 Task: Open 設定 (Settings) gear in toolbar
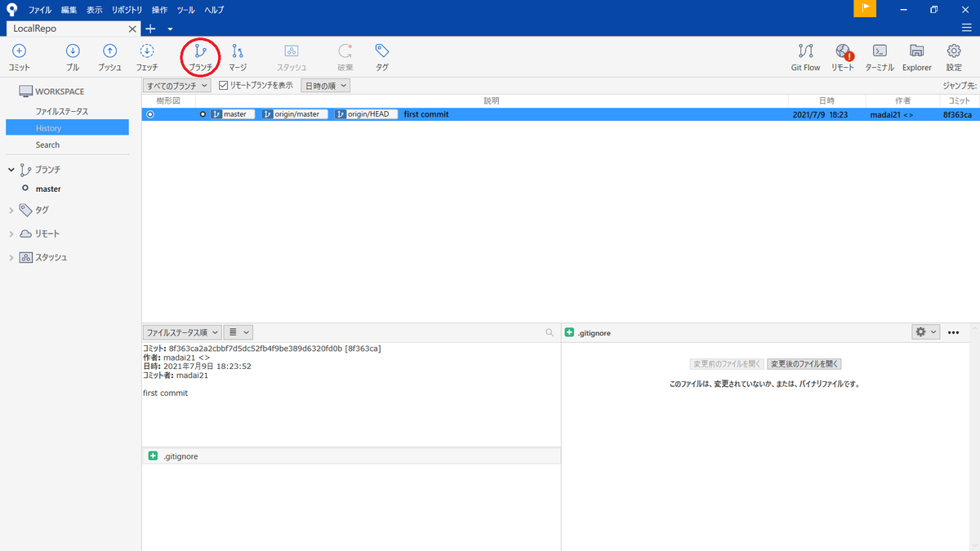[953, 51]
